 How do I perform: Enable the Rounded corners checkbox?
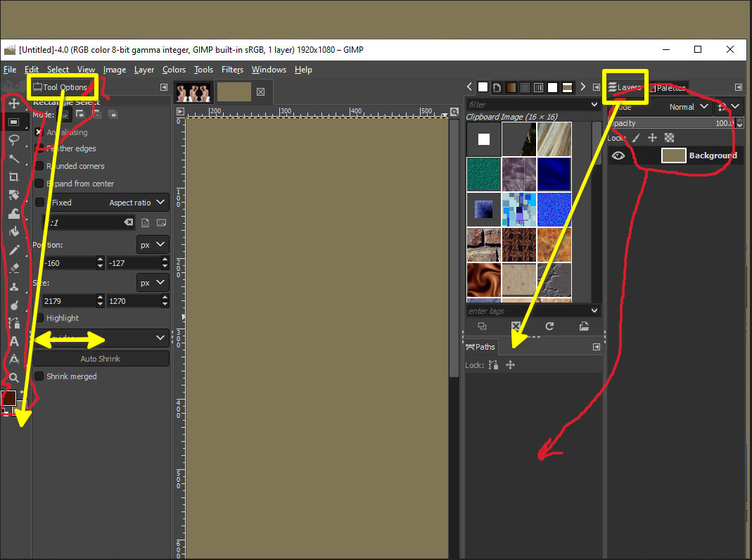click(x=39, y=166)
